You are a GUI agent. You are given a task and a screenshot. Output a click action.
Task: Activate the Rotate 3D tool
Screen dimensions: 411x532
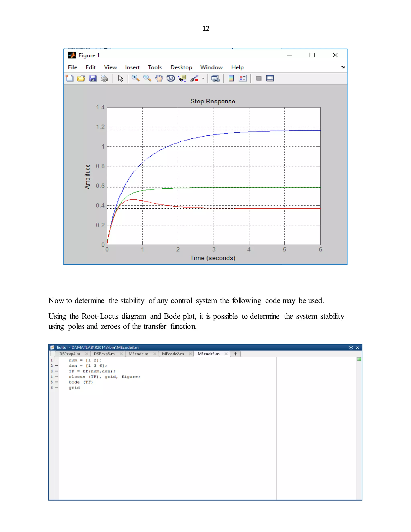(170, 78)
